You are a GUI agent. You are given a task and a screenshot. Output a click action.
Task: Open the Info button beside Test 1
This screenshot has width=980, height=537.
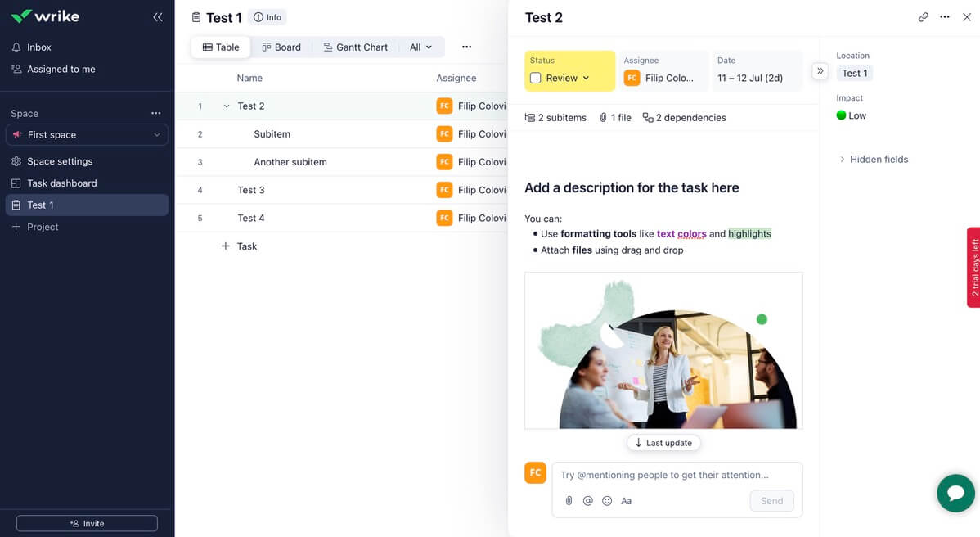(267, 17)
